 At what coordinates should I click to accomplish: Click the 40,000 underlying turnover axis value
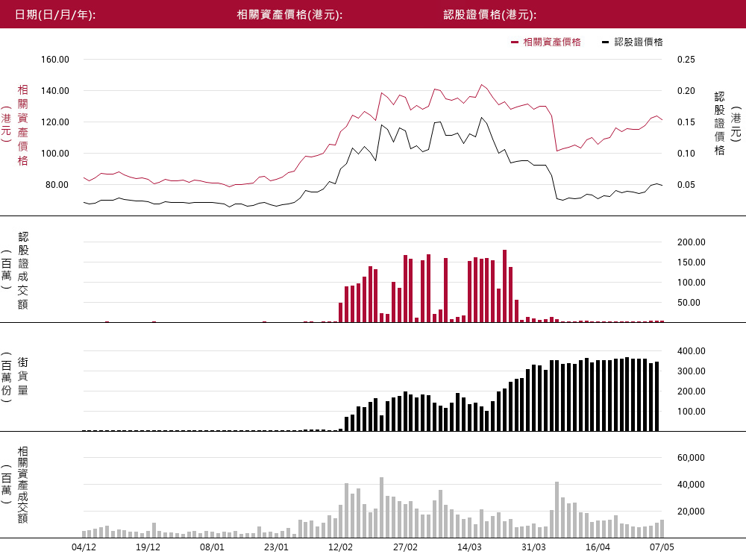[x=692, y=485]
